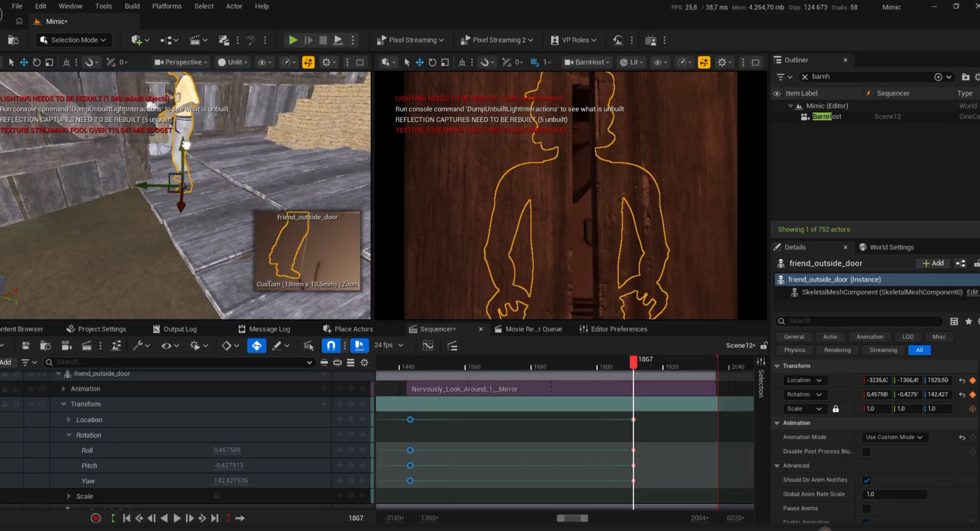Open the Pixel Streaming 2 dropdown
The height and width of the screenshot is (531, 980).
[497, 40]
